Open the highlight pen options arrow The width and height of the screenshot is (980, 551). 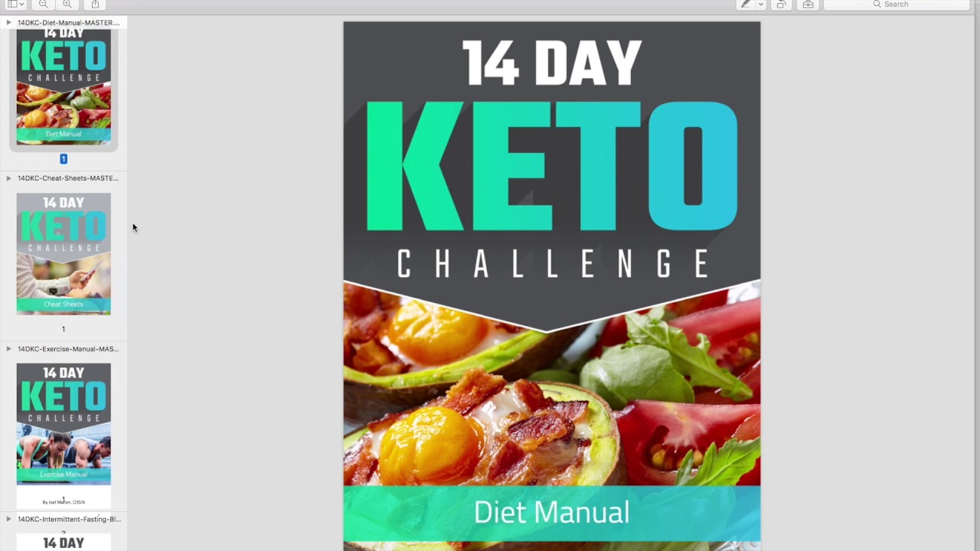coord(760,5)
